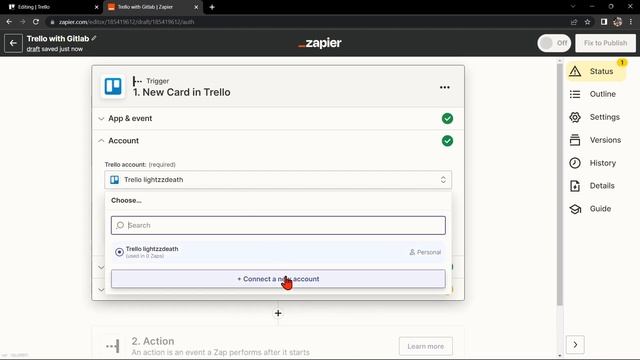Click the 2. Action step heading
The width and height of the screenshot is (640, 360).
pyautogui.click(x=153, y=341)
